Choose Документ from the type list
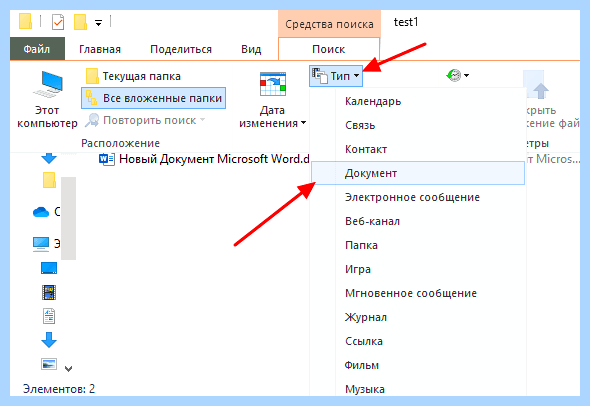590x406 pixels. point(418,173)
